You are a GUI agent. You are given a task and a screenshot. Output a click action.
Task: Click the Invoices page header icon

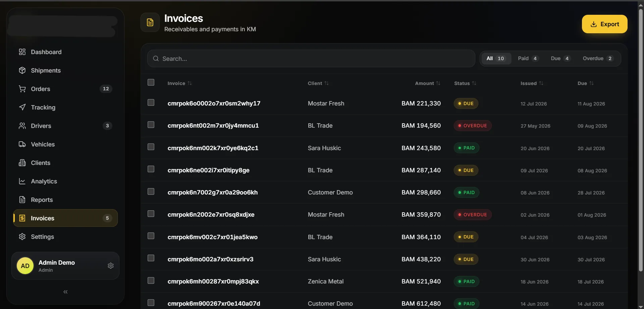point(150,23)
